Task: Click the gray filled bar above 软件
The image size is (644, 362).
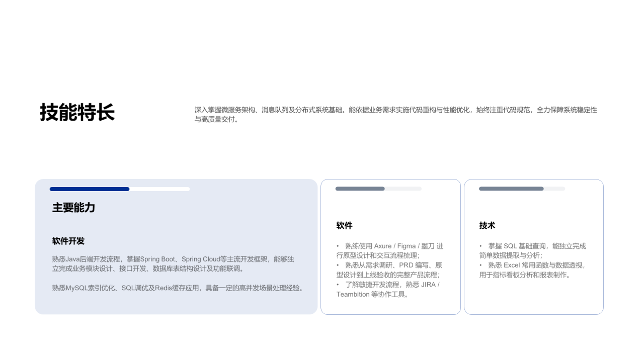Action: (x=360, y=189)
